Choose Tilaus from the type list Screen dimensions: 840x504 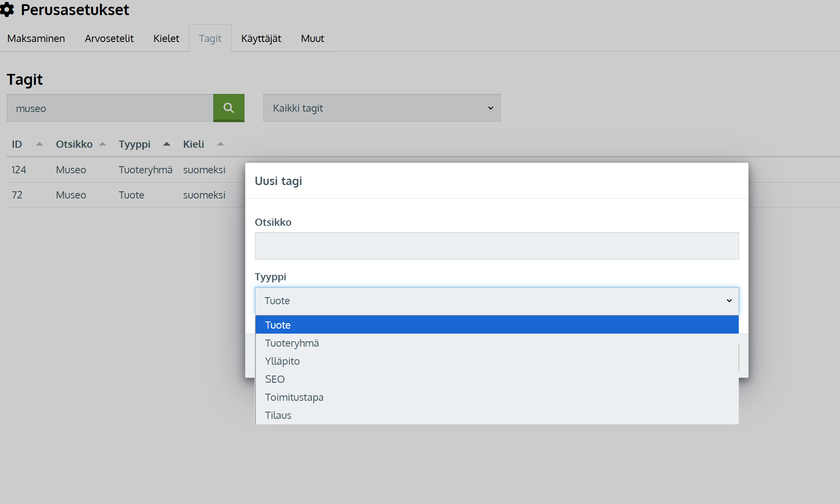(497, 415)
